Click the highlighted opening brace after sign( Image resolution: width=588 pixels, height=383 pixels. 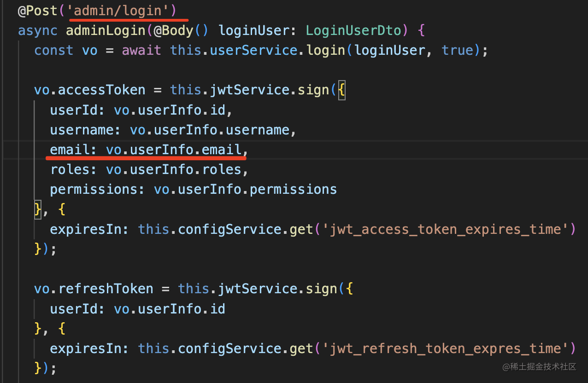341,90
